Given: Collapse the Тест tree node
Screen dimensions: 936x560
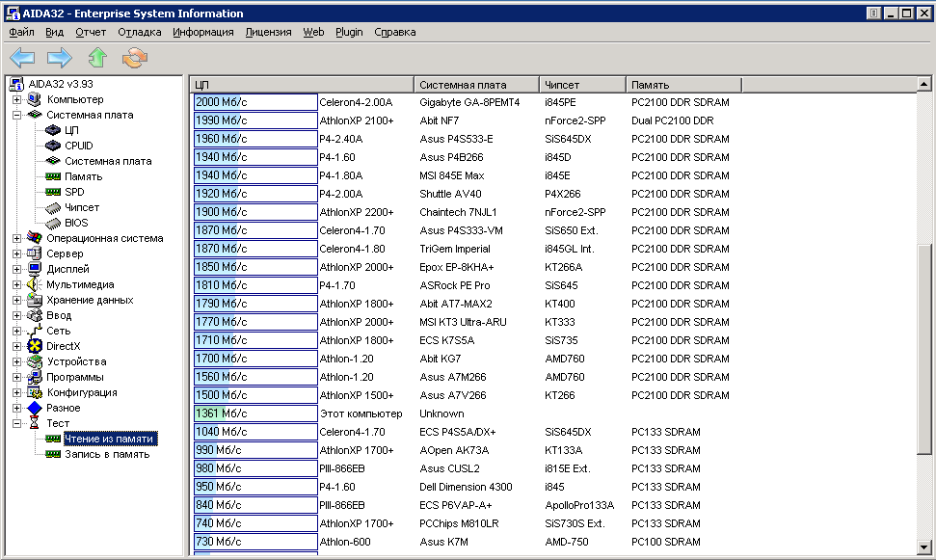Looking at the screenshot, I should click(x=16, y=423).
